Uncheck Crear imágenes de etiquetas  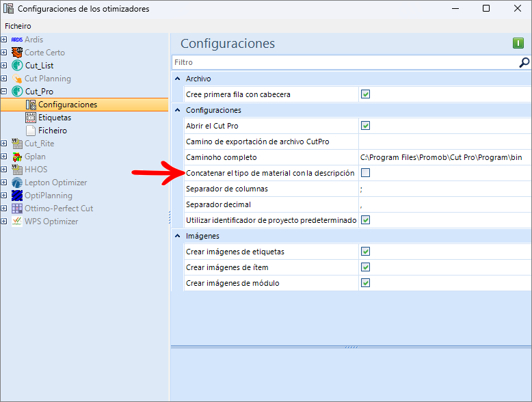[x=365, y=252]
